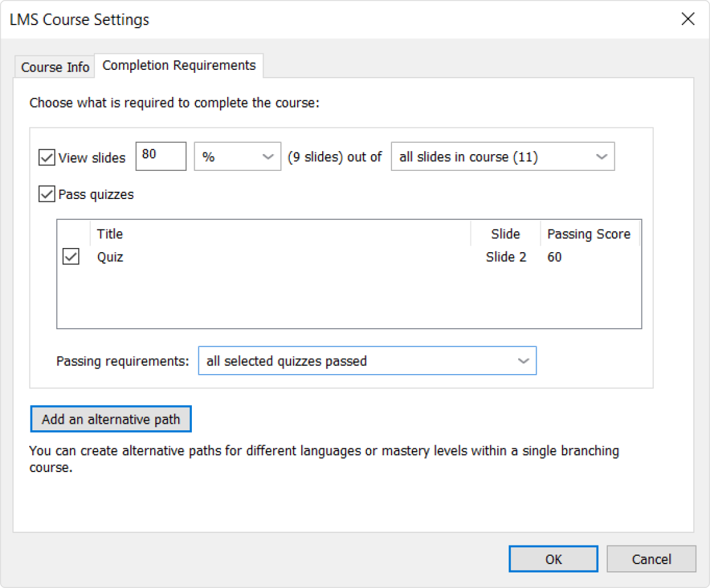Image resolution: width=710 pixels, height=588 pixels.
Task: Open the % unit dropdown
Action: point(237,157)
